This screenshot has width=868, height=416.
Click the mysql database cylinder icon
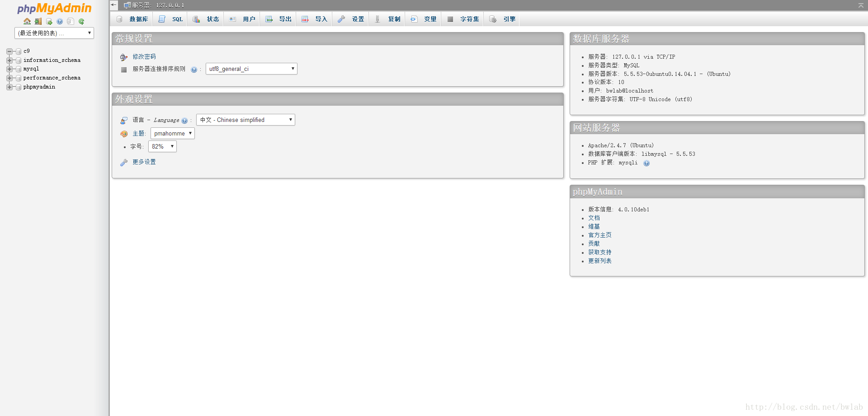click(19, 69)
